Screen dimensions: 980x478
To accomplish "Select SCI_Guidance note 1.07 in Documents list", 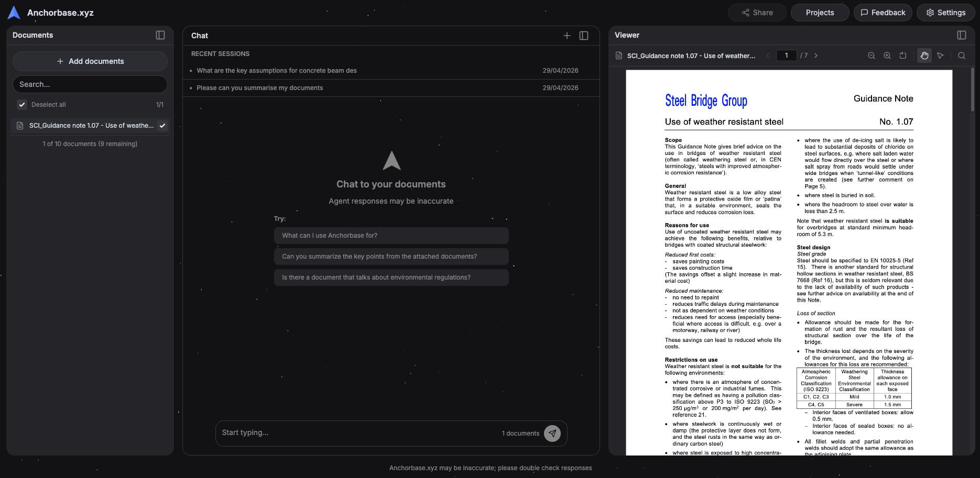I will click(x=90, y=126).
